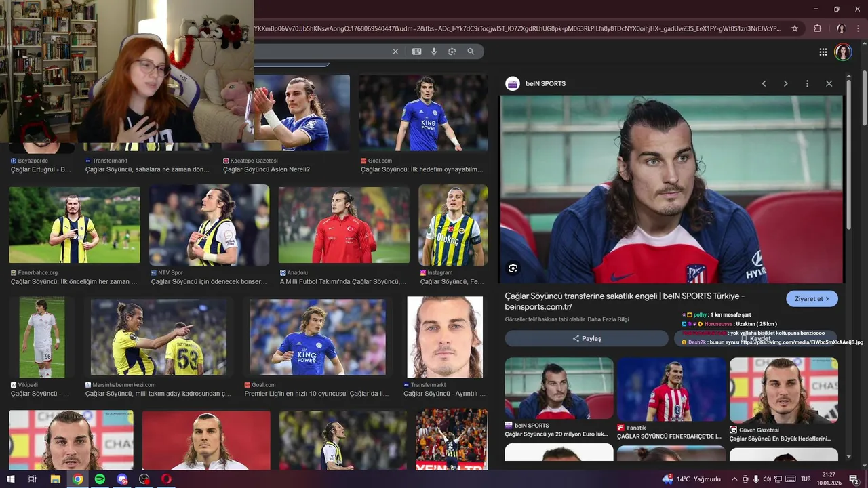
Task: Open Task View on the taskbar
Action: click(x=32, y=479)
